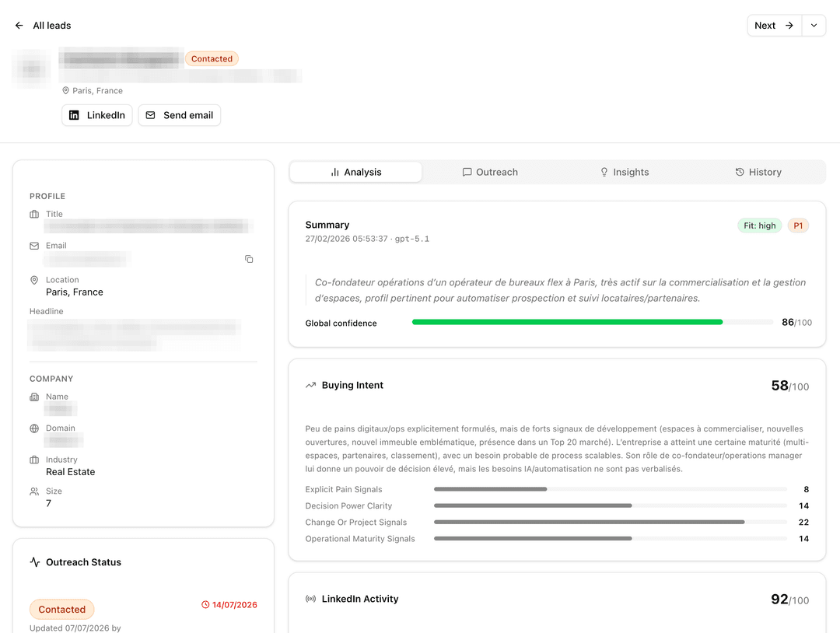
Task: View the History tab
Action: (758, 172)
